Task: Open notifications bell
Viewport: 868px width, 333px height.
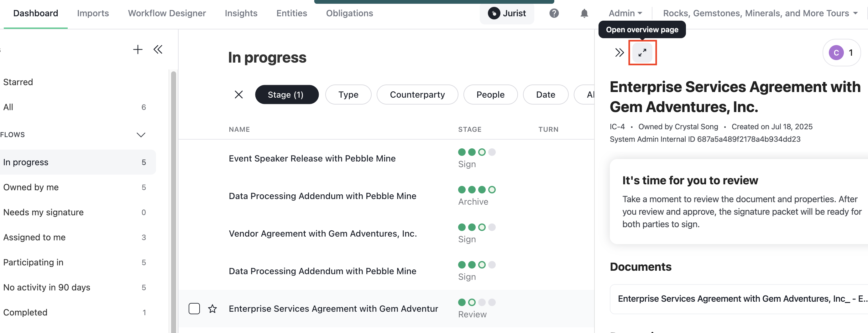Action: (584, 13)
